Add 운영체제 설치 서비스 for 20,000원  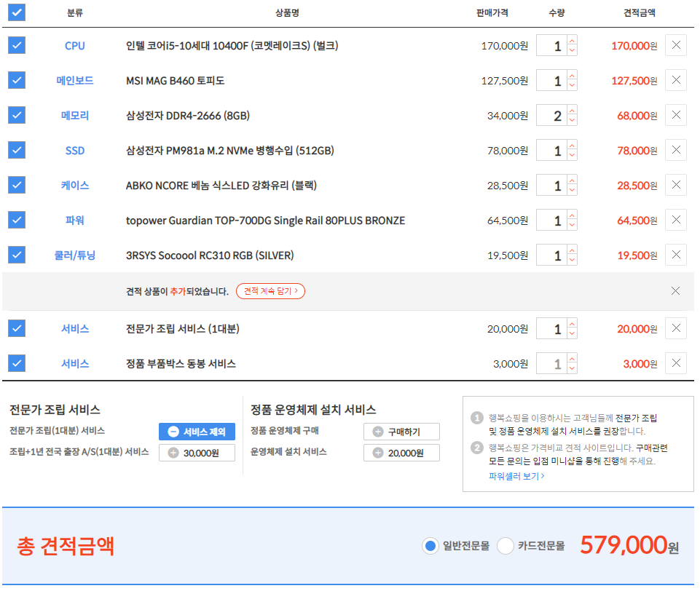pos(401,453)
